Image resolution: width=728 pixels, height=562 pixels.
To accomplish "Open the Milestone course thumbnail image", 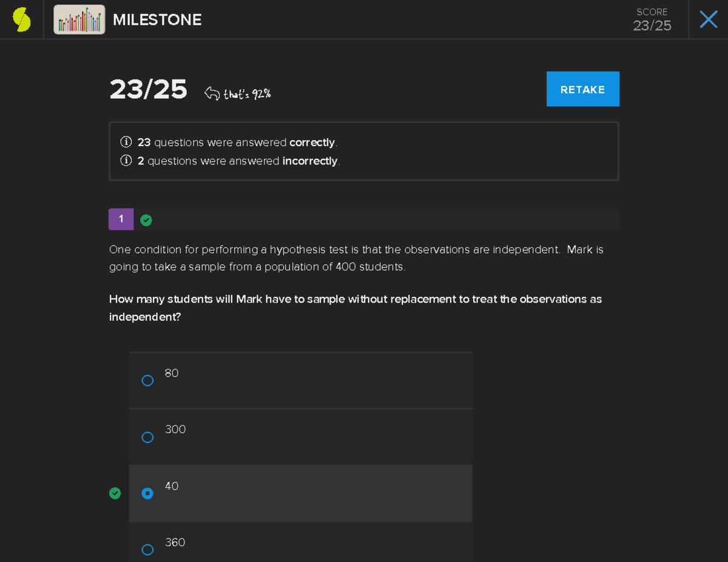I will coord(79,19).
